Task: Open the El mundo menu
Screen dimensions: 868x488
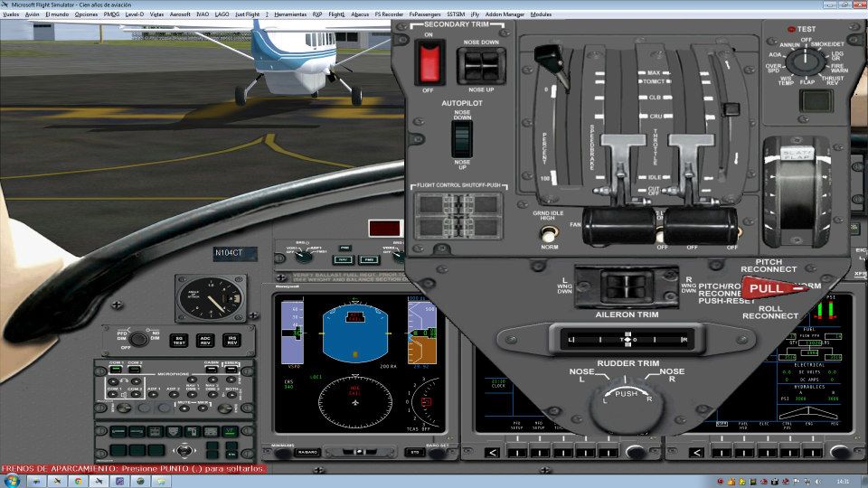Action: pos(57,14)
